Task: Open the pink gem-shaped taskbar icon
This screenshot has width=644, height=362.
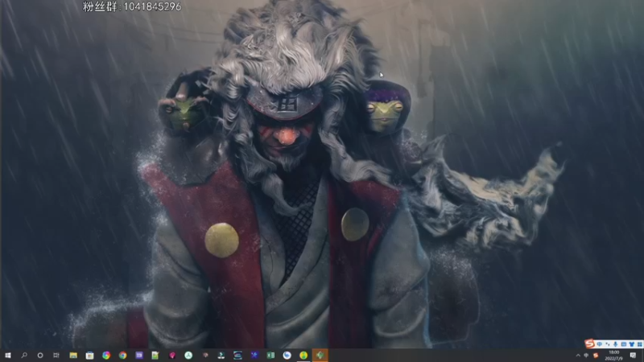Action: point(171,356)
